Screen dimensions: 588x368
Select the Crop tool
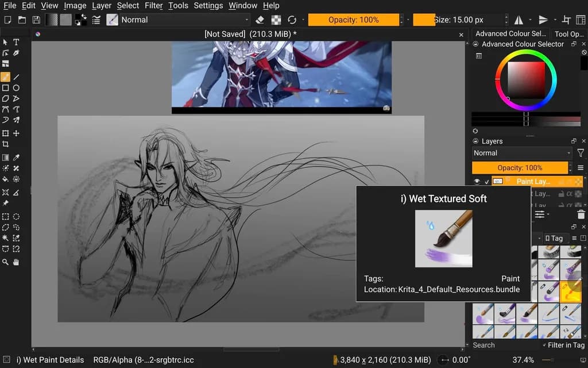pyautogui.click(x=5, y=144)
